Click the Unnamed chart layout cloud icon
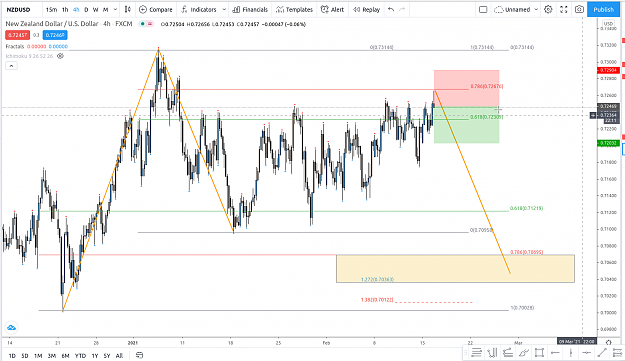 pyautogui.click(x=498, y=10)
